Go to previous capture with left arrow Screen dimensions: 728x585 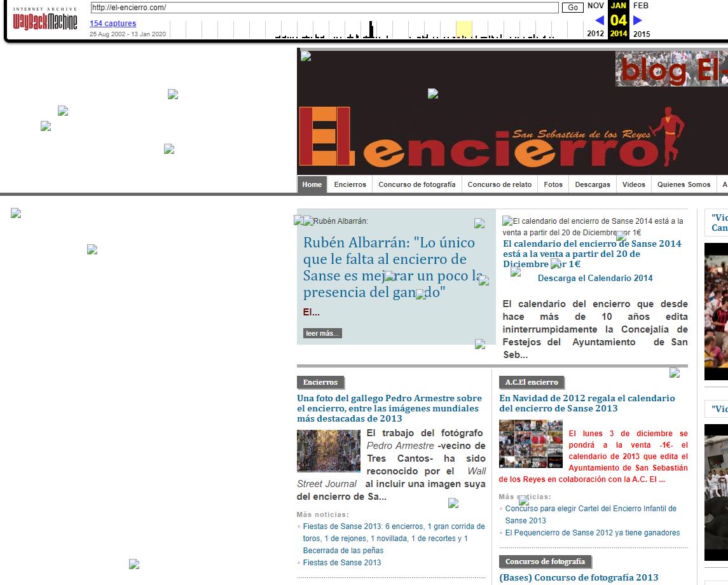pyautogui.click(x=599, y=20)
